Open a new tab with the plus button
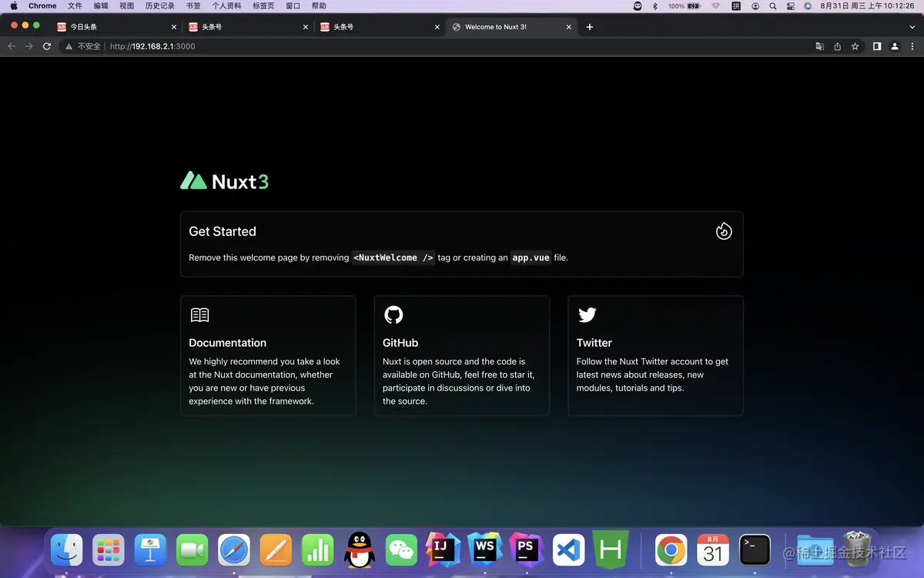Screen dimensions: 924x578 tap(590, 27)
